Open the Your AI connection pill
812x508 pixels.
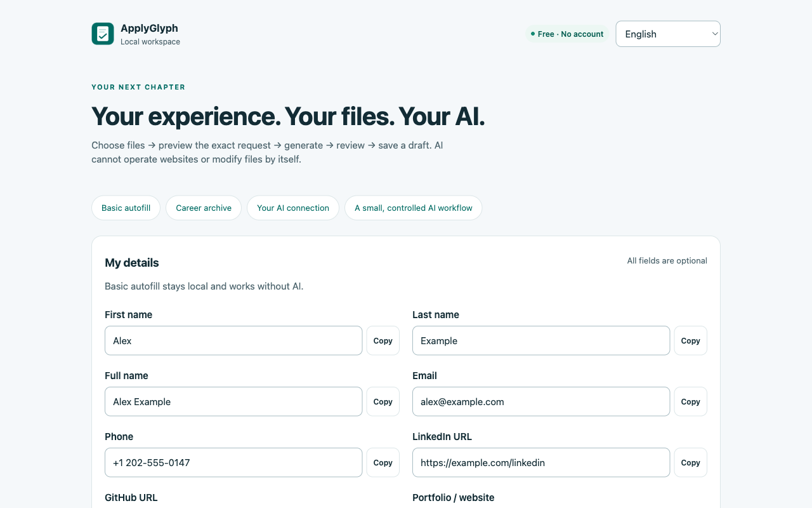(x=293, y=208)
